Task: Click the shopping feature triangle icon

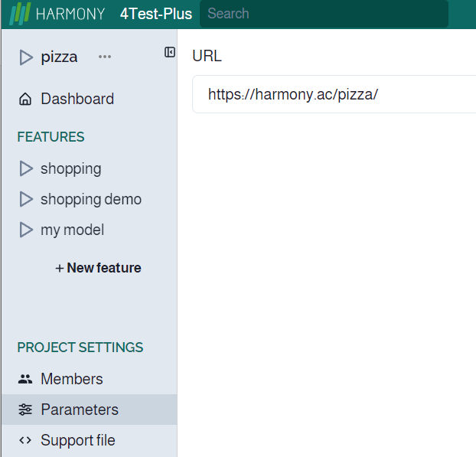Action: (26, 168)
